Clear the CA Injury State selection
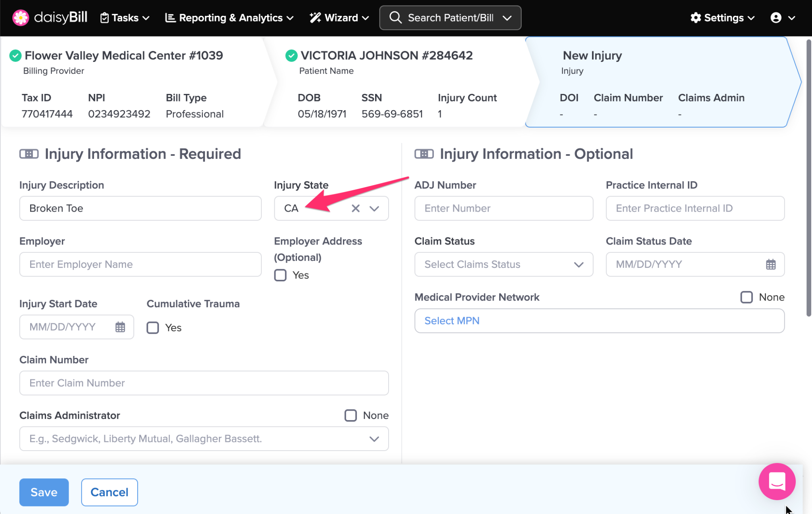The image size is (812, 514). click(355, 208)
